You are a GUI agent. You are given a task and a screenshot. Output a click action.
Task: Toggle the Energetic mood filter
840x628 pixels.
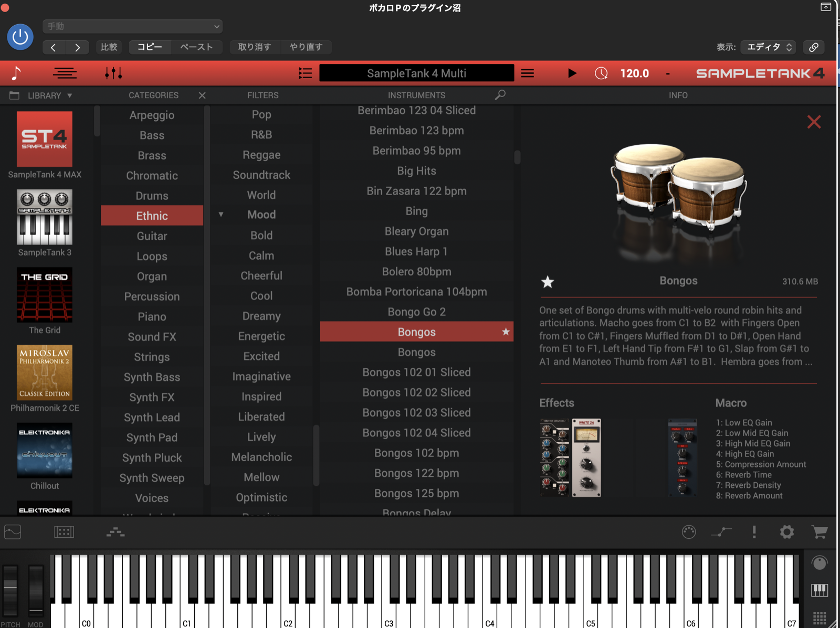pos(261,336)
